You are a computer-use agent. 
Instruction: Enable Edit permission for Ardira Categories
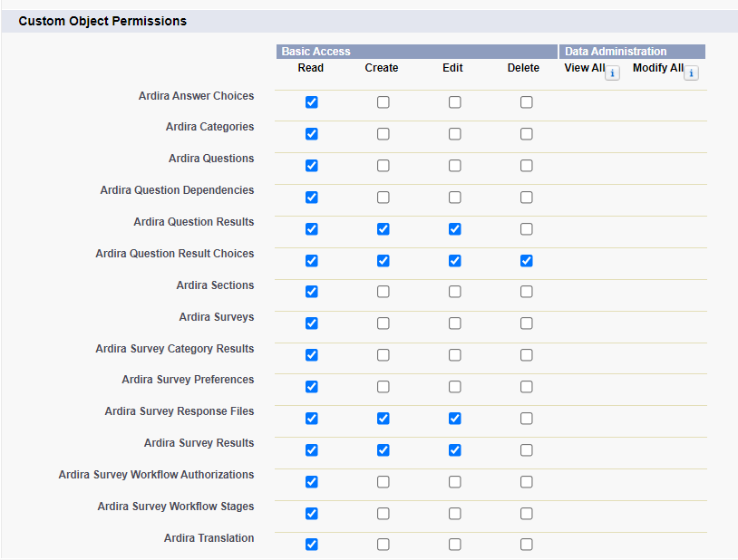[454, 134]
